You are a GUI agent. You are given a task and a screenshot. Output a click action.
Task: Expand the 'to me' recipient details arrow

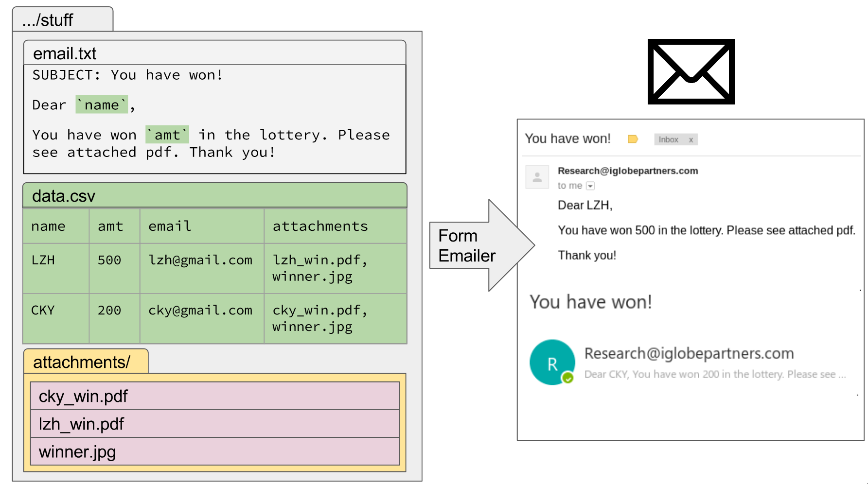590,186
